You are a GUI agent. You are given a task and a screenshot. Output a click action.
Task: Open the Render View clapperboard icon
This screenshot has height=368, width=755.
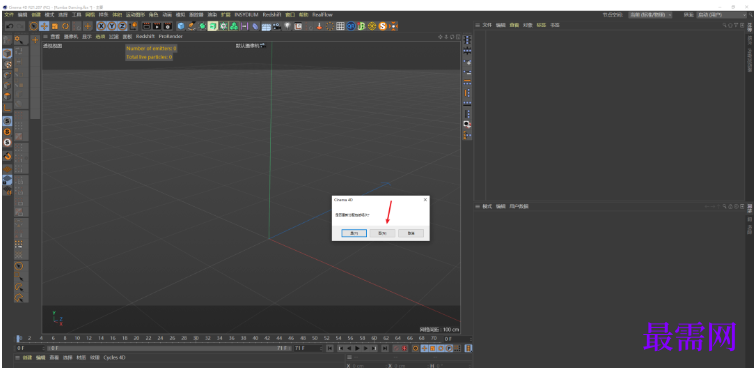tap(146, 26)
